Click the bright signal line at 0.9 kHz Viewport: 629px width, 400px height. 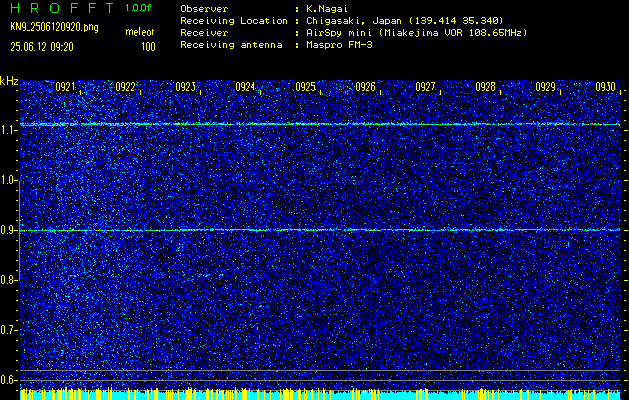[320, 230]
